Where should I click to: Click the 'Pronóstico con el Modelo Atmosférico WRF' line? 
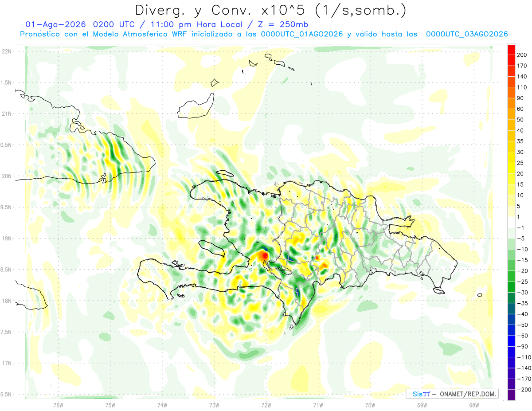pos(264,34)
